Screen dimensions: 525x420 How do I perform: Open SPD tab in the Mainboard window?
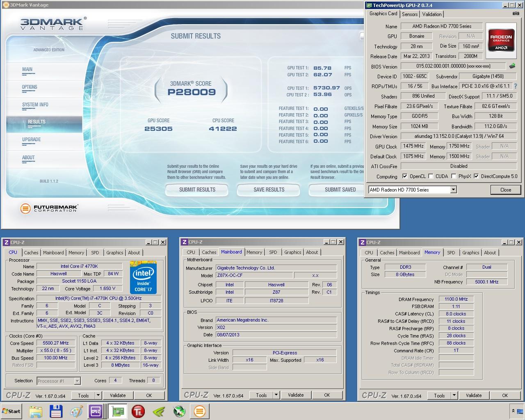point(273,252)
